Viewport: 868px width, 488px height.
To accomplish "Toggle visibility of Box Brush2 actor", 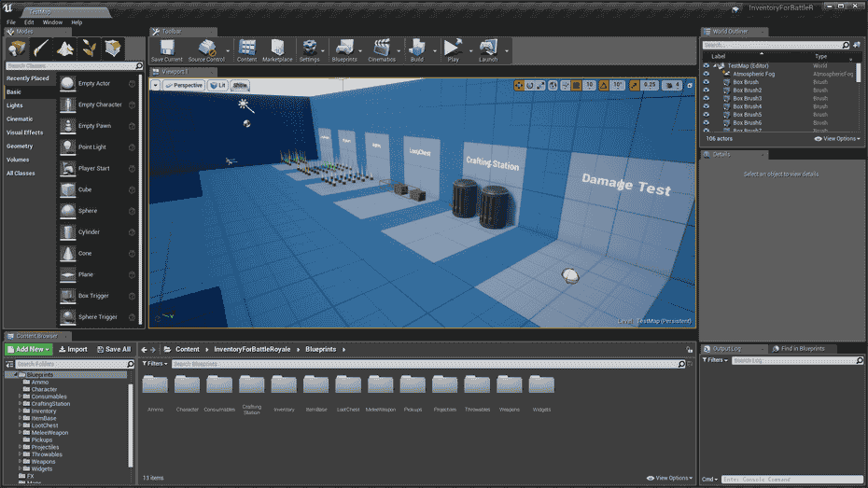I will coord(707,91).
